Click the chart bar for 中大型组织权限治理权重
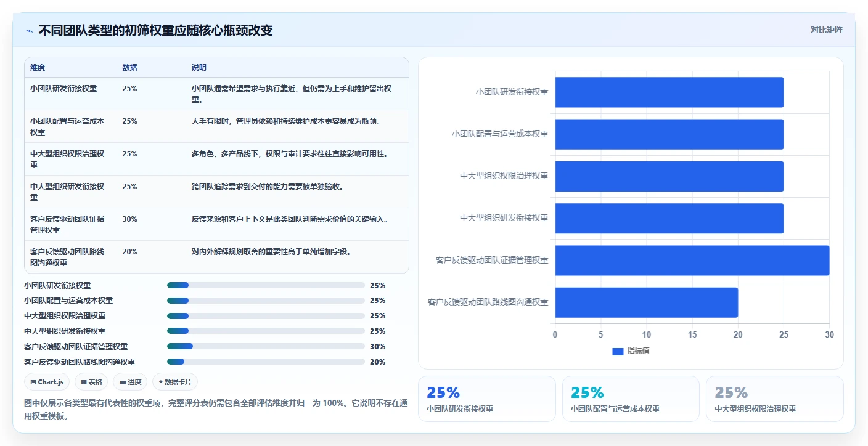This screenshot has width=868, height=446. (669, 176)
